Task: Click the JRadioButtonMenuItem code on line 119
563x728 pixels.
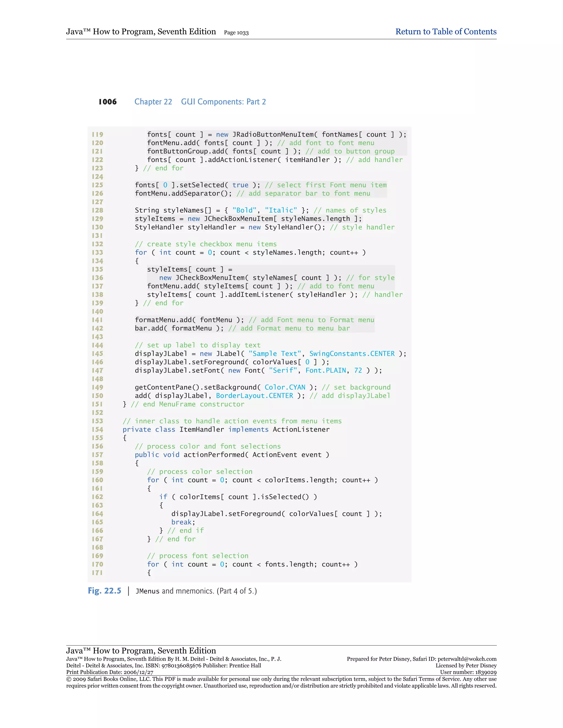Action: pyautogui.click(x=273, y=134)
